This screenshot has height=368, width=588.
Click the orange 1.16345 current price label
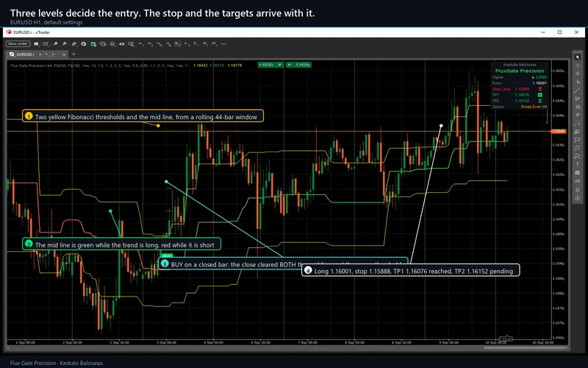click(558, 132)
